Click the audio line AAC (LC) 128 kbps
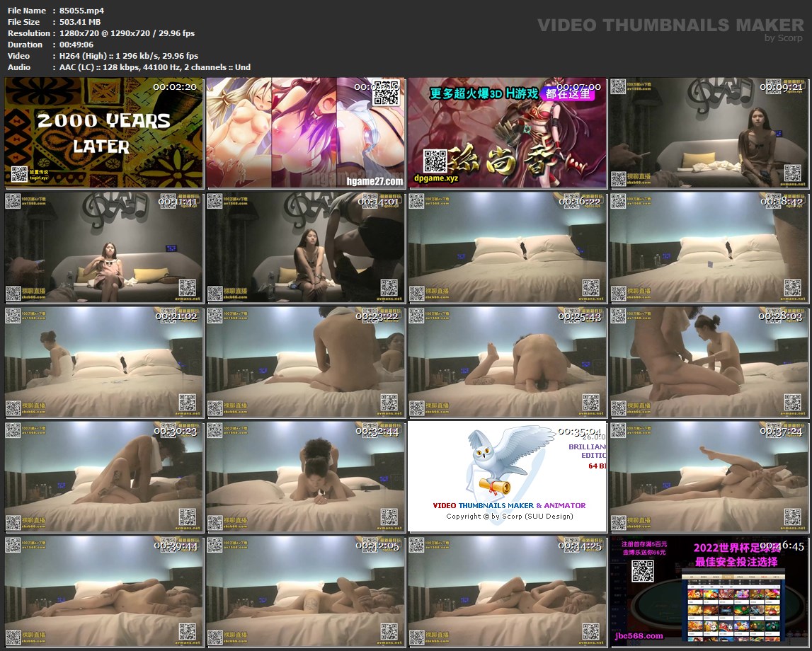 tap(155, 67)
